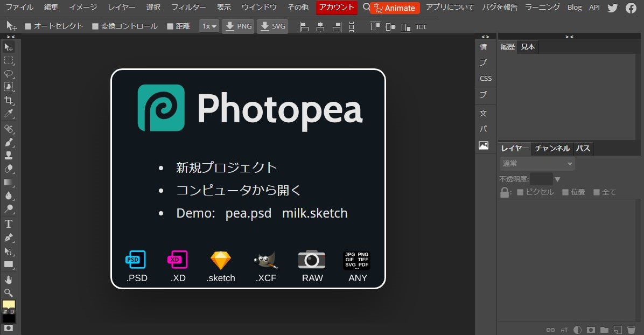Click the アカウント button
The width and height of the screenshot is (644, 335).
[337, 8]
